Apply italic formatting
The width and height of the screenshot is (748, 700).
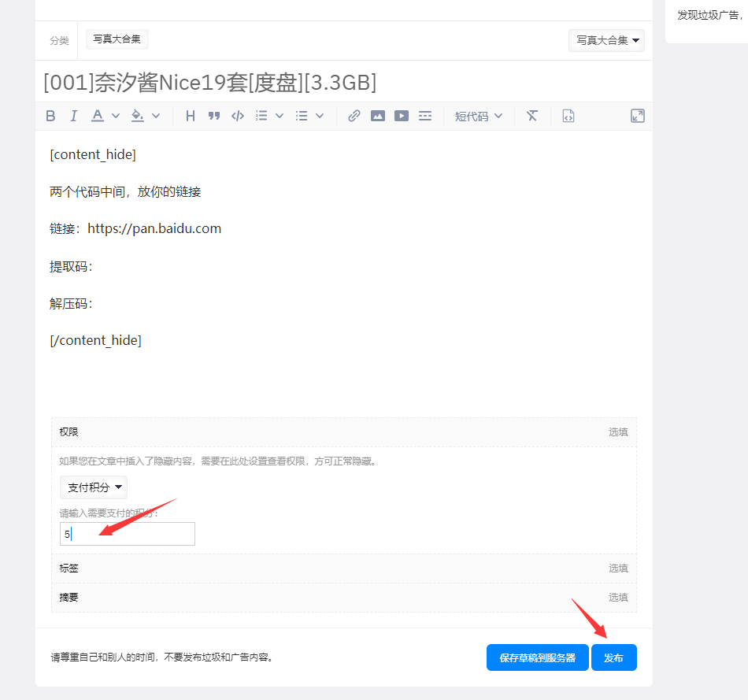[x=72, y=116]
